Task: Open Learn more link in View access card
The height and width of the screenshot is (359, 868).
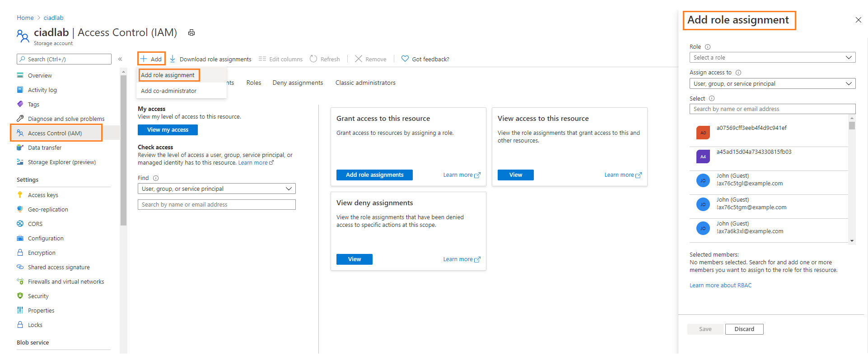Action: click(623, 175)
